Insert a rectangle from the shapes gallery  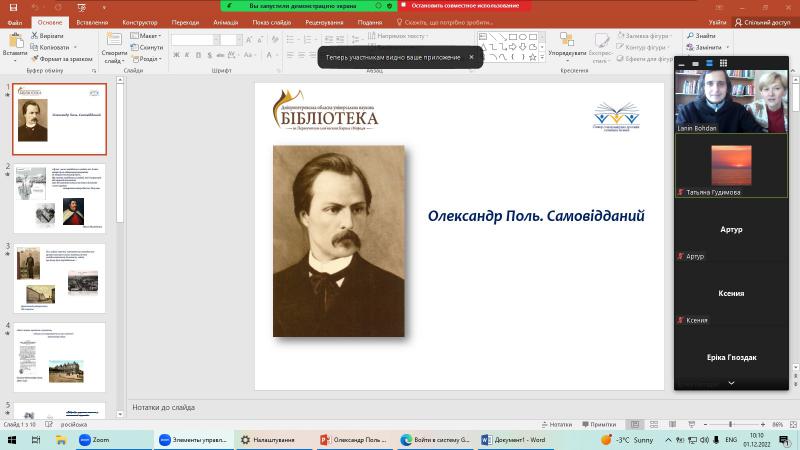tap(513, 37)
